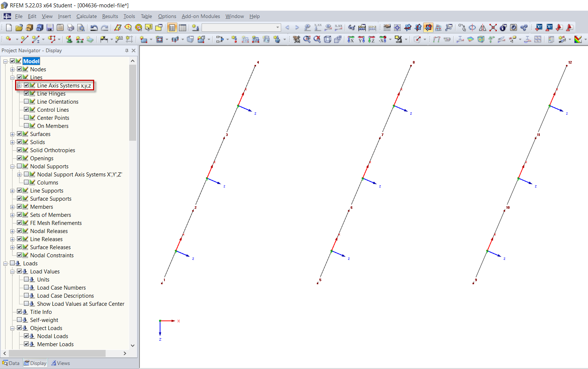Open the Results menu
The height and width of the screenshot is (369, 588).
tap(110, 16)
